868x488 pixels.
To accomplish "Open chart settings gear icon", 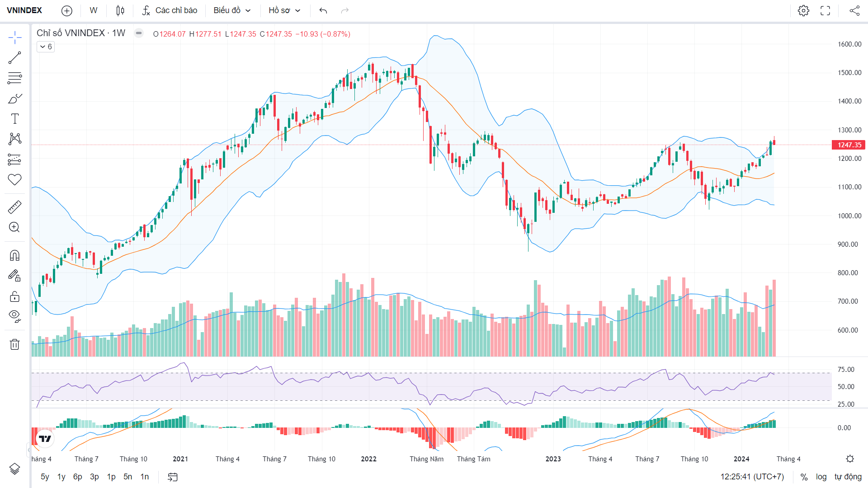I will (x=803, y=10).
